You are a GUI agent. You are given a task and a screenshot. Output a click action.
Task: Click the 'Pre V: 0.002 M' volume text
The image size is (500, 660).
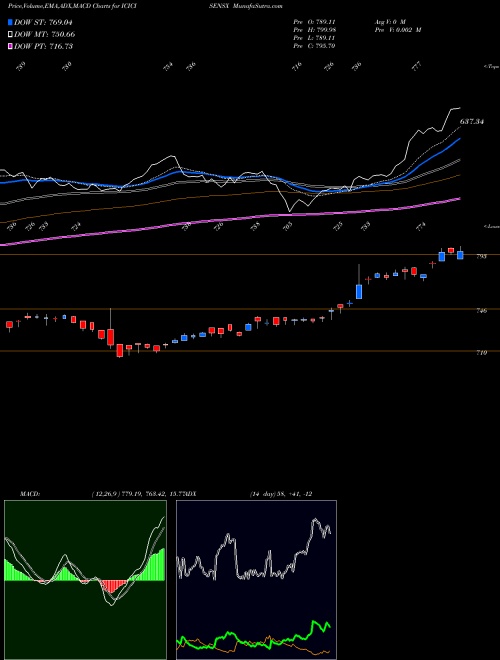(x=397, y=30)
